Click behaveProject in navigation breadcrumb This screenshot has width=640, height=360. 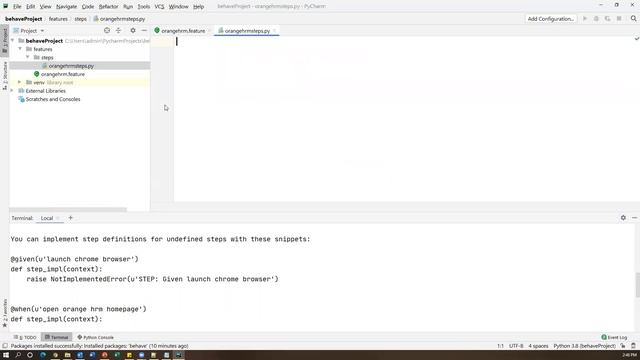point(24,19)
